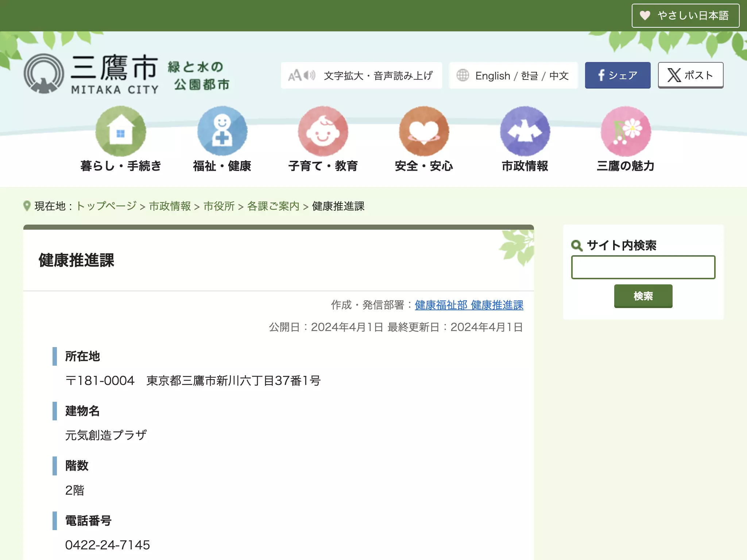This screenshot has width=747, height=560.
Task: Click the building name 元気創造プラザ
Action: pos(106,435)
